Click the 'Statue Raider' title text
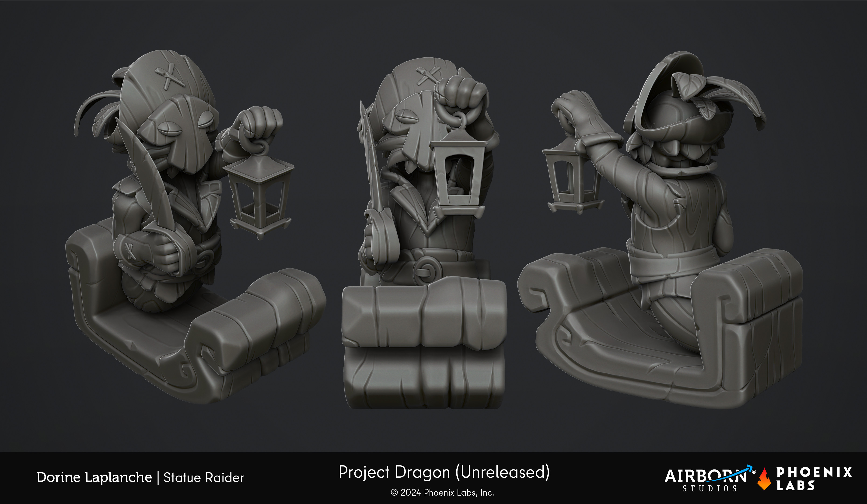The image size is (867, 504). pyautogui.click(x=204, y=477)
